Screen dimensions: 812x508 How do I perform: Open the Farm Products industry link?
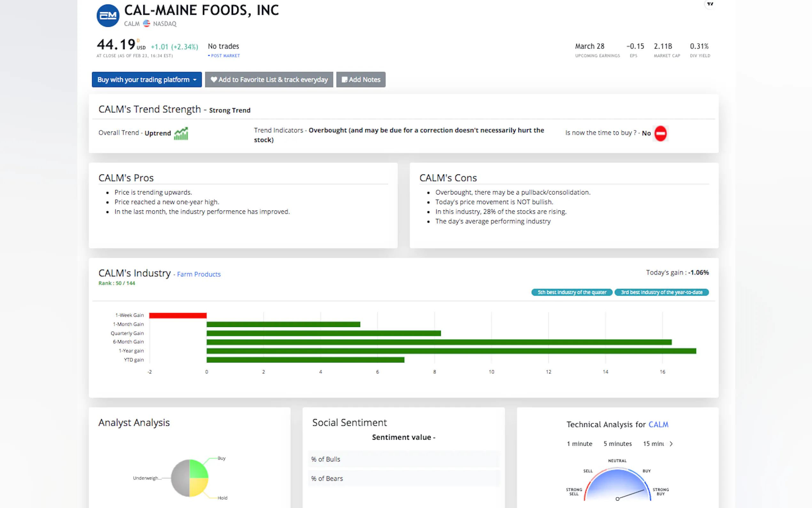[x=199, y=274]
